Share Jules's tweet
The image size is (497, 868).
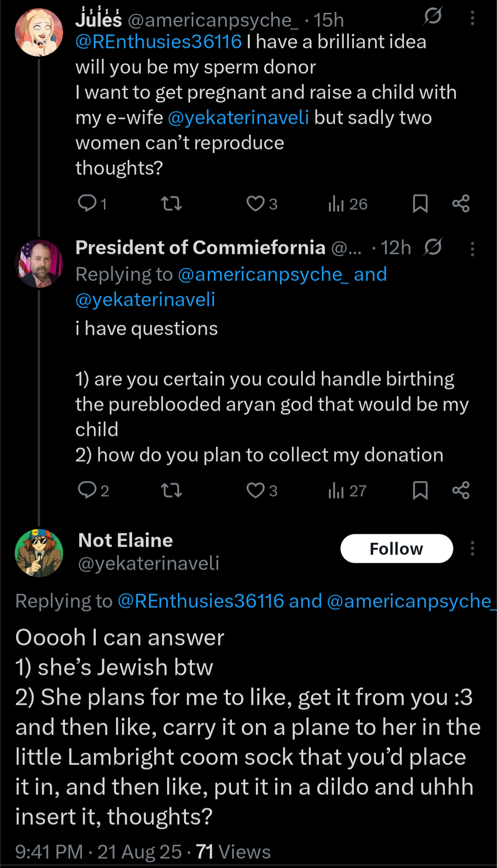(461, 203)
